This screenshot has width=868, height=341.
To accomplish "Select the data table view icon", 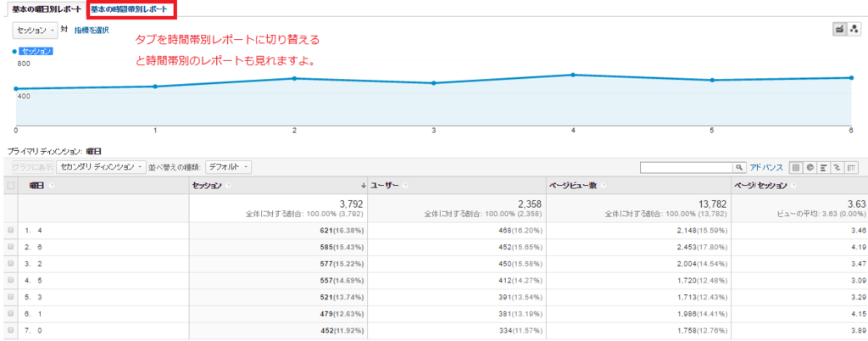I will pos(795,167).
